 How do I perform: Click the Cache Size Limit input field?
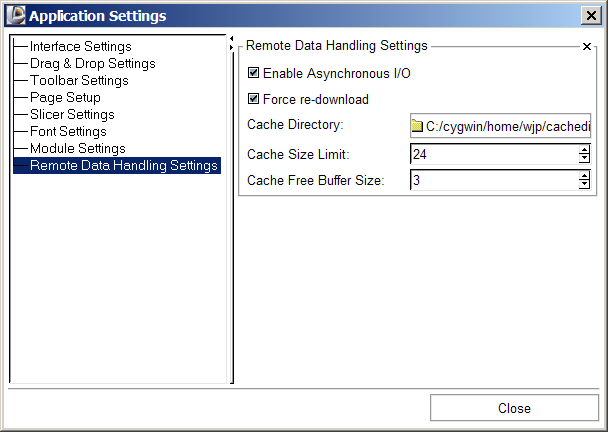492,154
